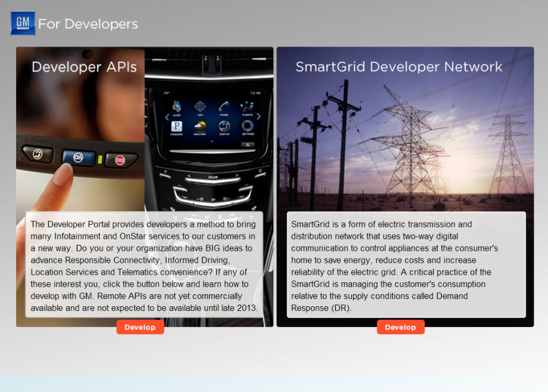This screenshot has width=548, height=392.
Task: Click Develop button under Developer APIs
Action: (x=140, y=327)
